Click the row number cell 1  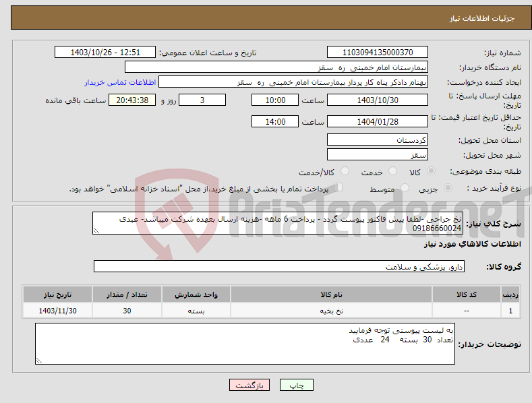tap(510, 311)
